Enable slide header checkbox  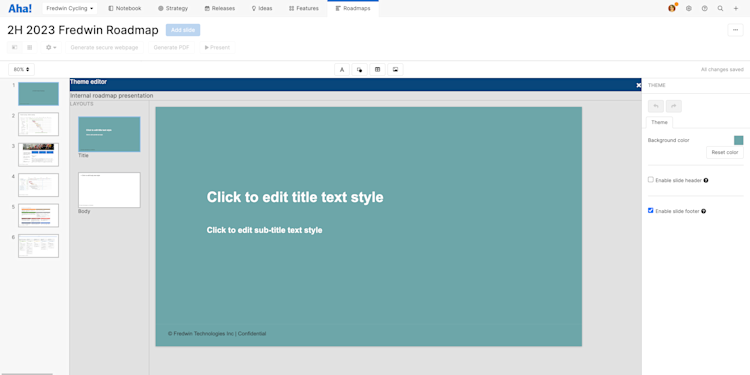651,180
